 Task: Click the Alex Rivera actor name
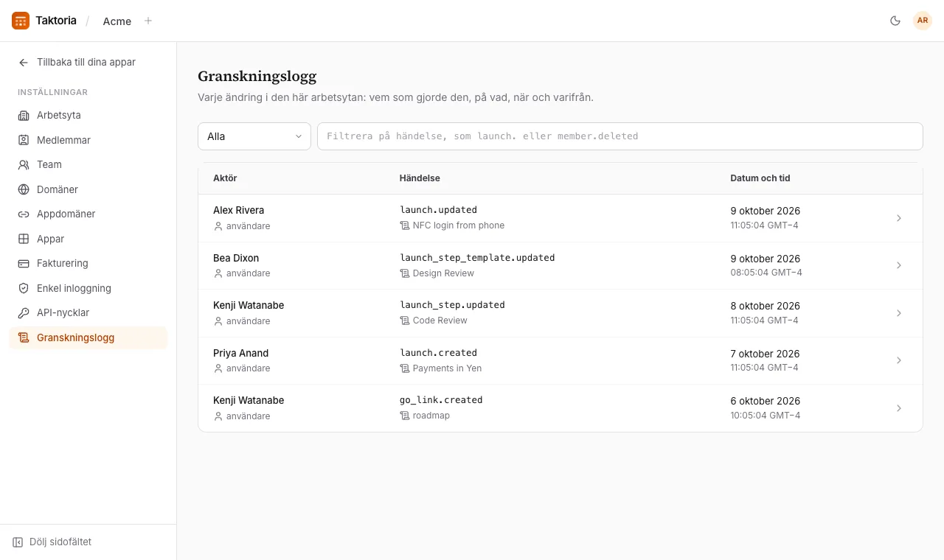(238, 210)
